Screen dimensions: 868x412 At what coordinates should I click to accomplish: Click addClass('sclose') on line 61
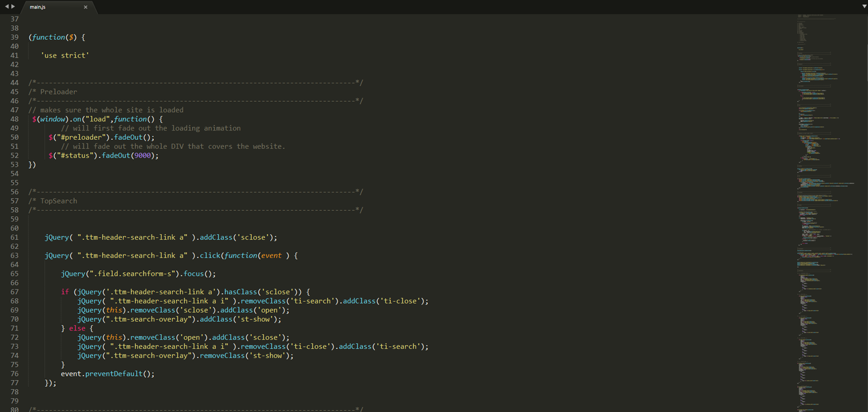click(x=236, y=237)
